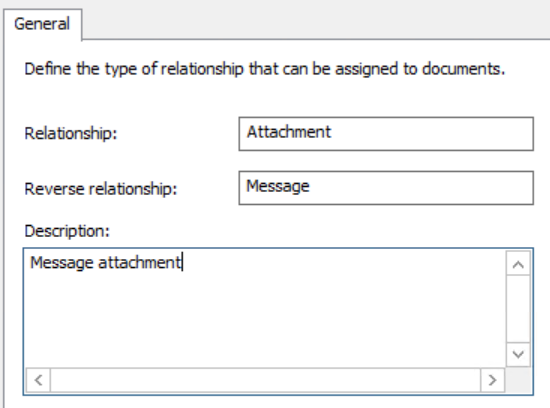Click the Description scroll up arrow
Viewport: 550px width, 408px height.
[x=518, y=264]
